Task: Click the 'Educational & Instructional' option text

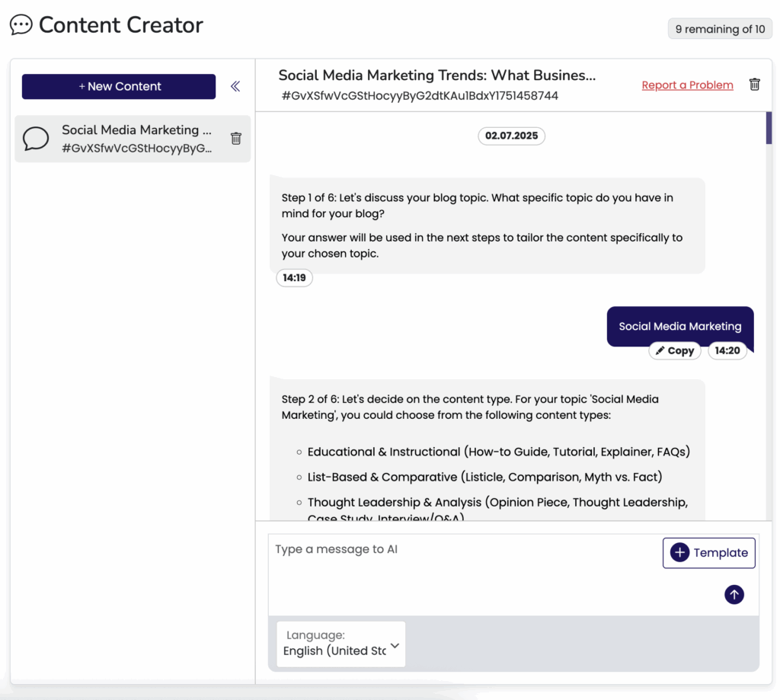Action: (498, 452)
